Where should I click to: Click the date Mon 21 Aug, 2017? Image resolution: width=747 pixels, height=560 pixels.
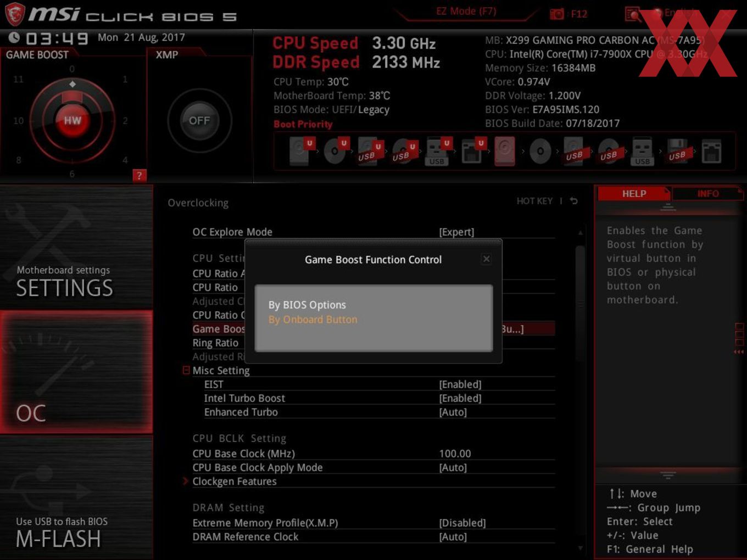pyautogui.click(x=141, y=37)
